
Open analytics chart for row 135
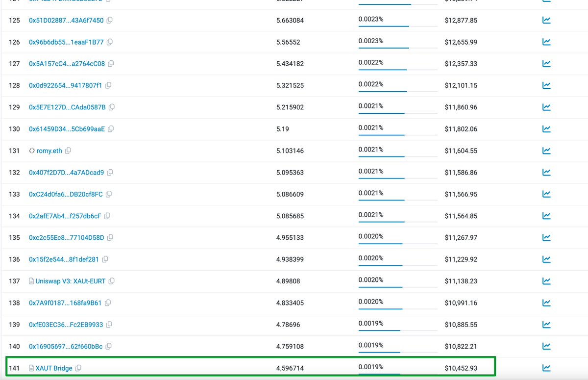tap(546, 237)
